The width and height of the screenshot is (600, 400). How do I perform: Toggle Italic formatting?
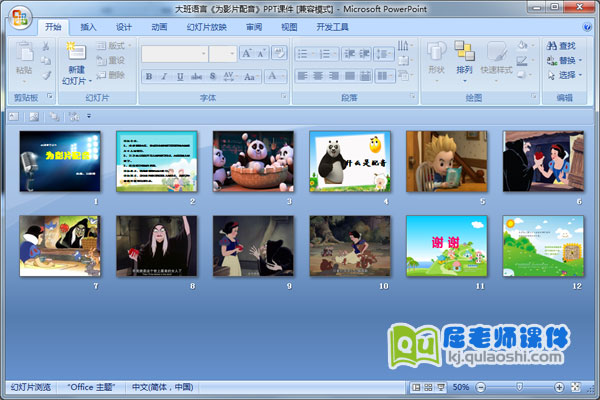164,76
